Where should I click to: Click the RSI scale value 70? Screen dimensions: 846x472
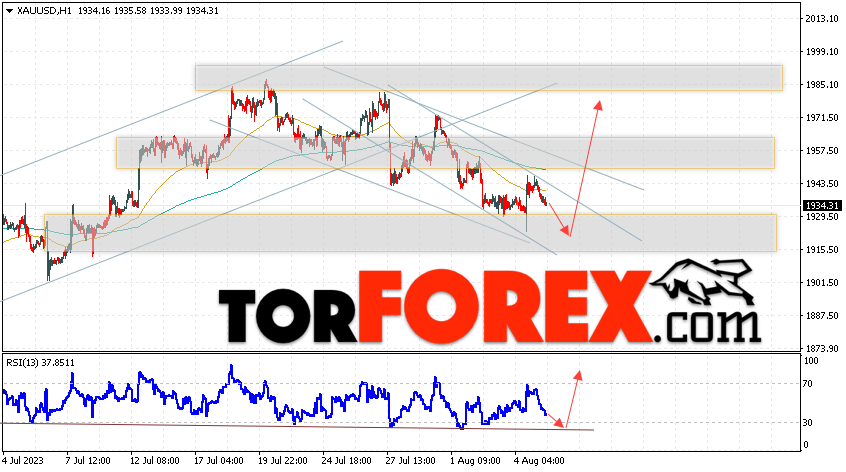coord(808,384)
